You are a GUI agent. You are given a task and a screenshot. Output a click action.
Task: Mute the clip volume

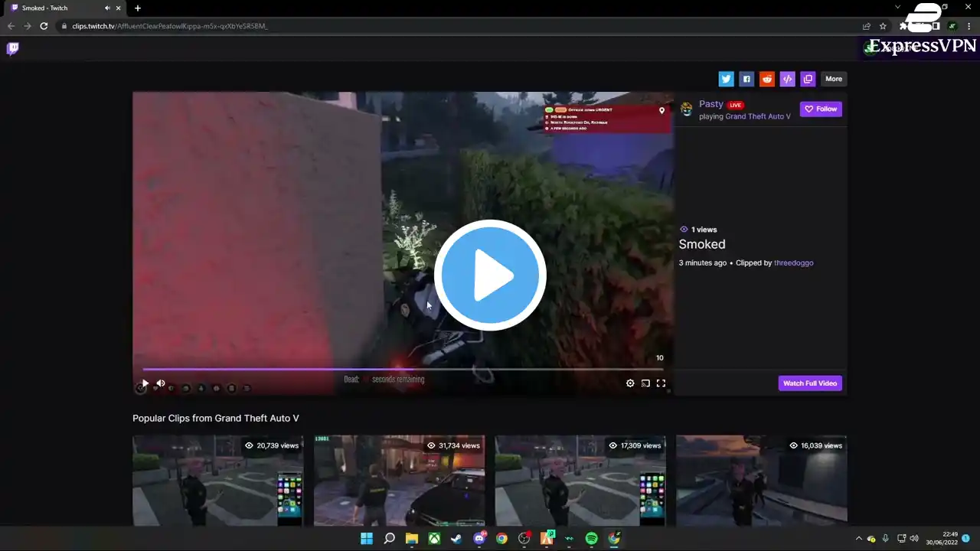tap(161, 383)
